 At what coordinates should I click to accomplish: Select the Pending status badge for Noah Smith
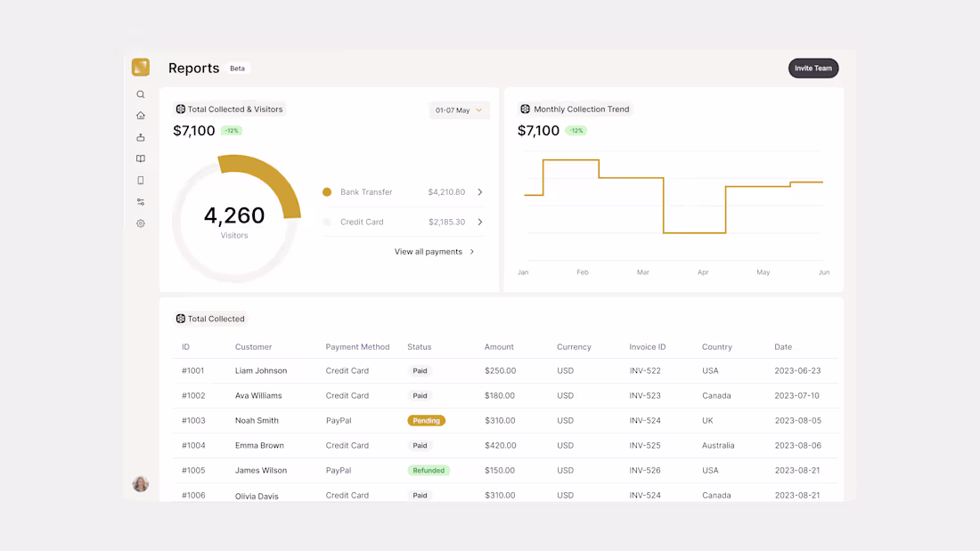point(426,420)
